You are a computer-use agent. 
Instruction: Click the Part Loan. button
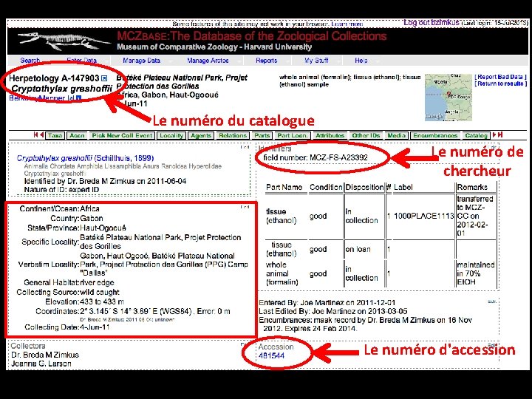[x=292, y=136]
